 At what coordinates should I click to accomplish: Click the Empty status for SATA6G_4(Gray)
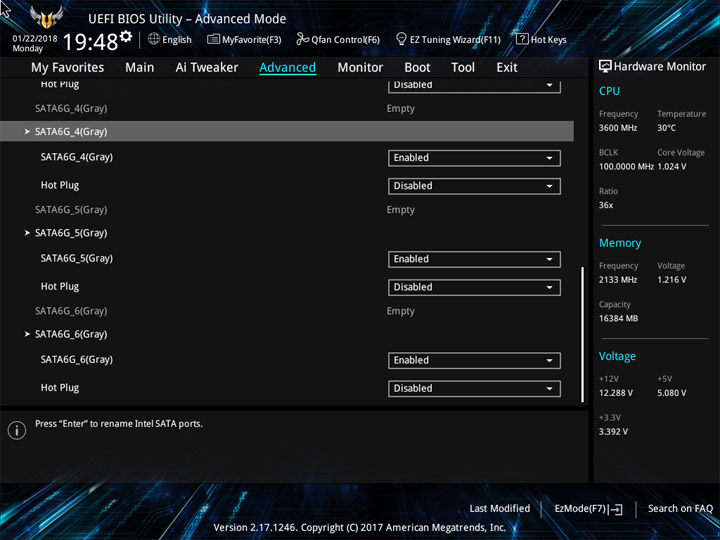[x=401, y=109]
